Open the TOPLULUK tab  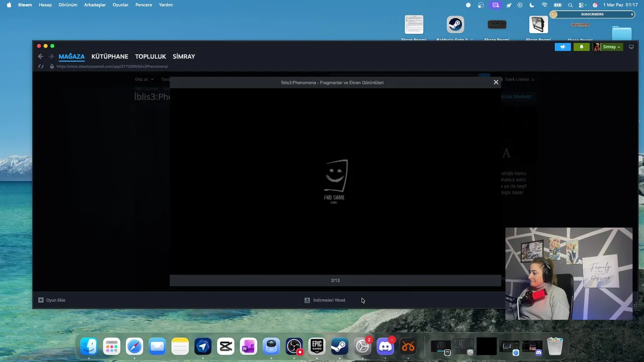coord(150,56)
